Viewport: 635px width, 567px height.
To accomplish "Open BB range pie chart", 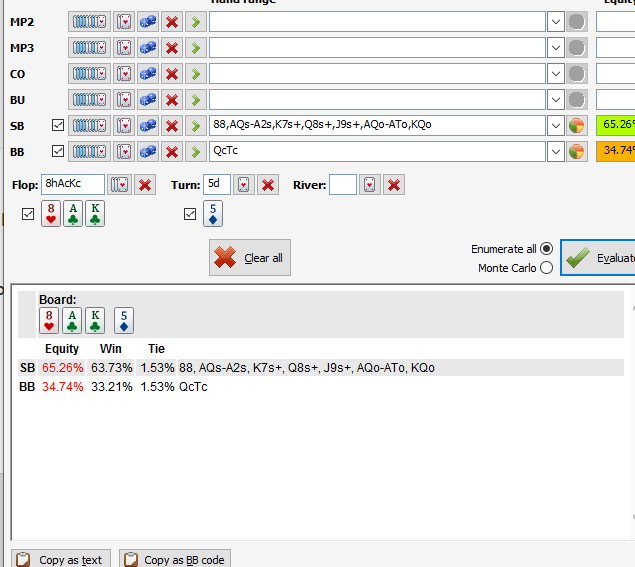I will (x=577, y=152).
